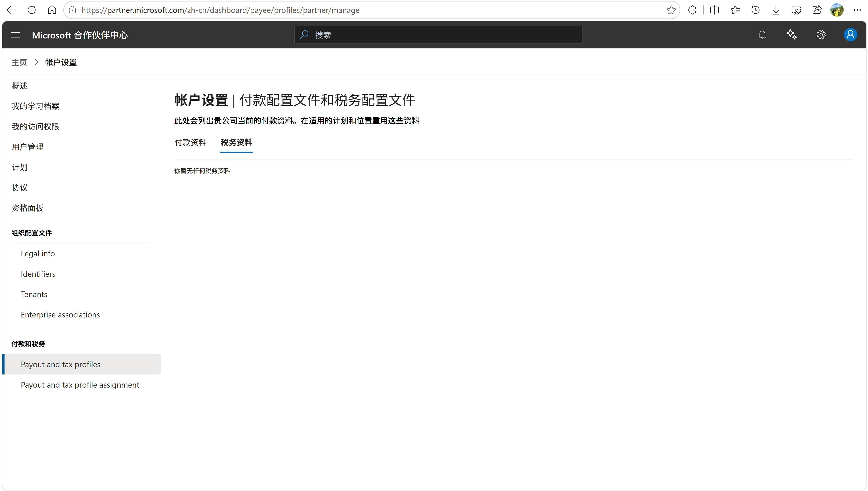This screenshot has height=491, width=868.
Task: Go back with the browser back arrow
Action: click(11, 10)
